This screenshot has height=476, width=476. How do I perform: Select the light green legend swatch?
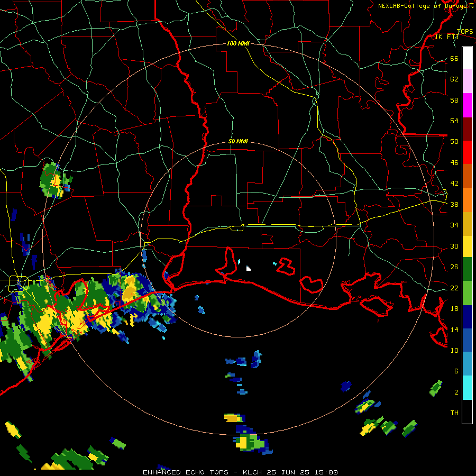click(x=467, y=293)
